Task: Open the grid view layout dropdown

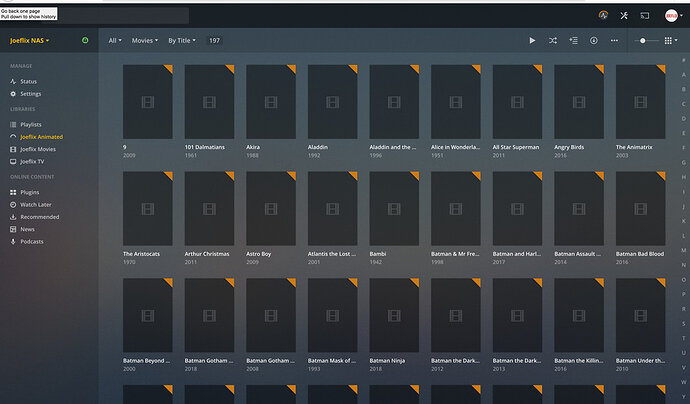Action: click(x=671, y=40)
